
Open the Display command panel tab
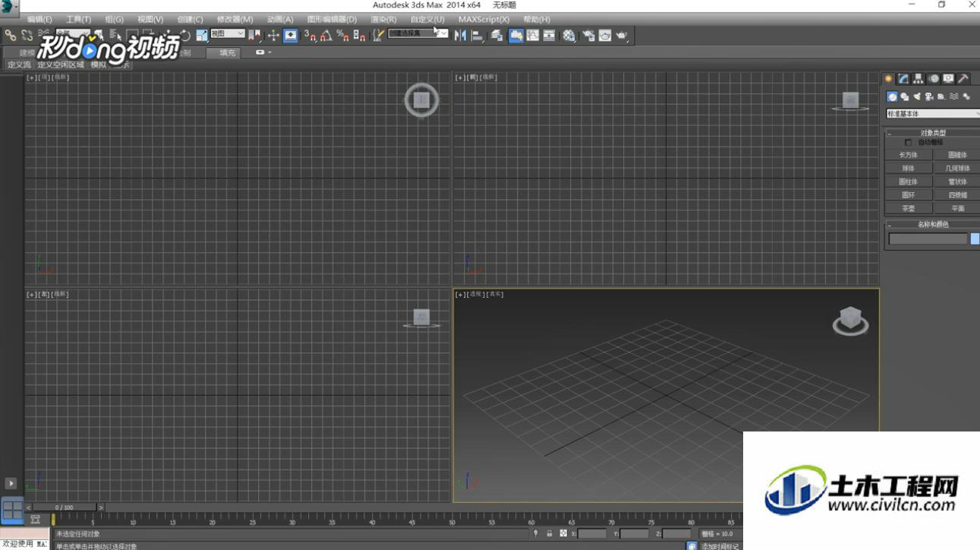[948, 78]
